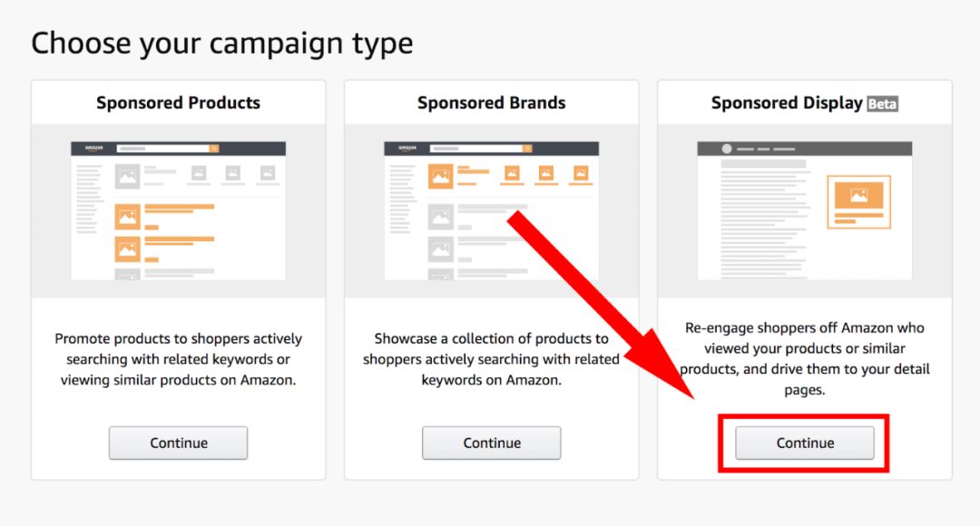
Task: Click the orange ad image in Sponsored Display preview
Action: 858,195
